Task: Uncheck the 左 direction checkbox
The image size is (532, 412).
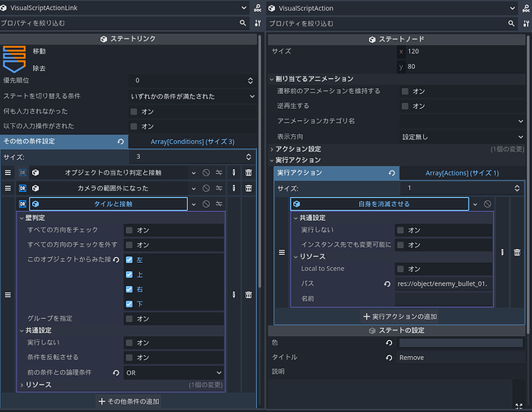Action: pos(129,260)
